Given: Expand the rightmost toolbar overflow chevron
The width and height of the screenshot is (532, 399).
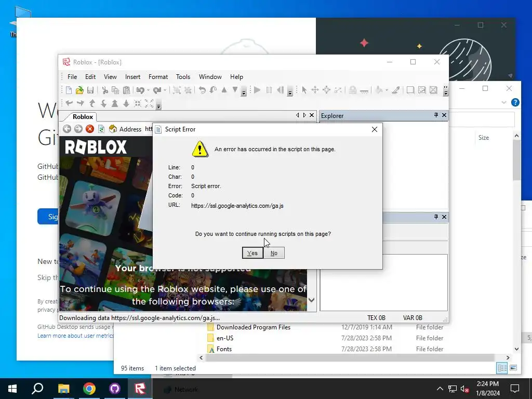Looking at the screenshot, I should [x=445, y=90].
